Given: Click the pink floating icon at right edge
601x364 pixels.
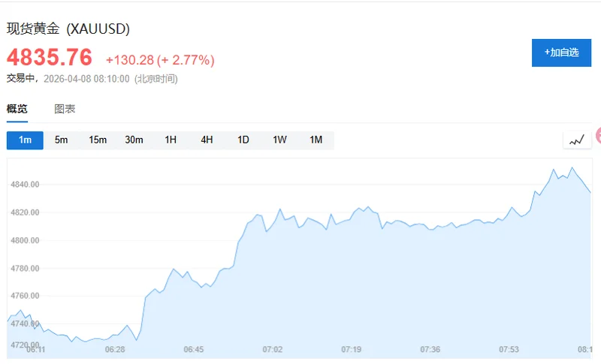Looking at the screenshot, I should click(x=598, y=136).
